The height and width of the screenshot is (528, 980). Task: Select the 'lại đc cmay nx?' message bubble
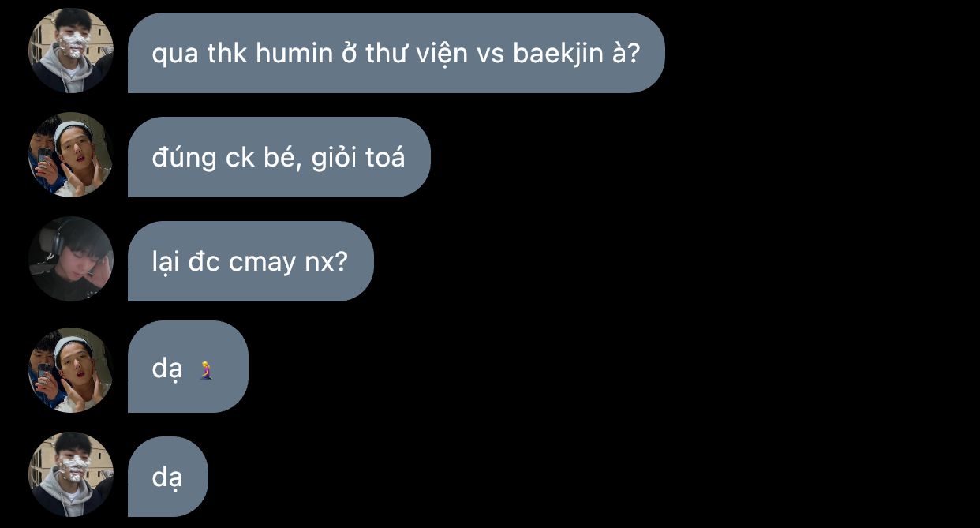[251, 261]
